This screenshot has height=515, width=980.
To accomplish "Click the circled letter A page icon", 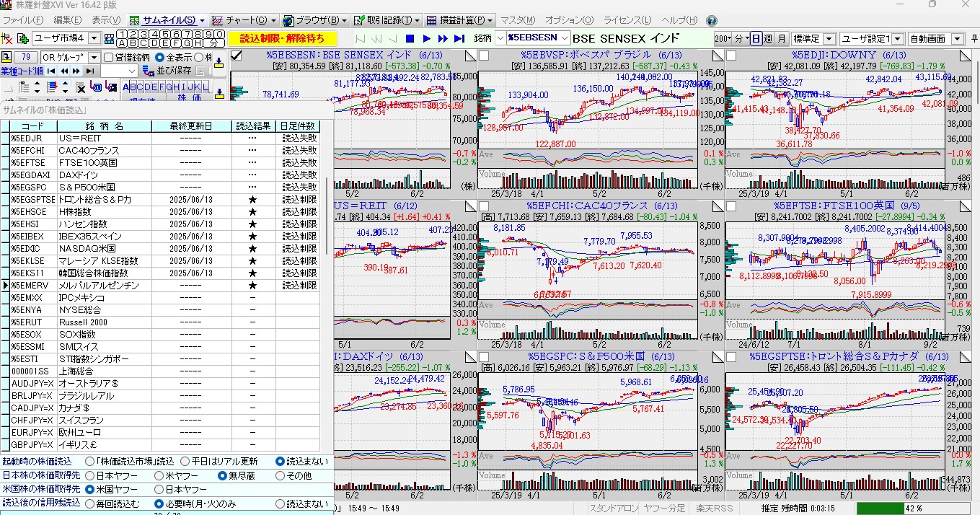I will point(120,43).
